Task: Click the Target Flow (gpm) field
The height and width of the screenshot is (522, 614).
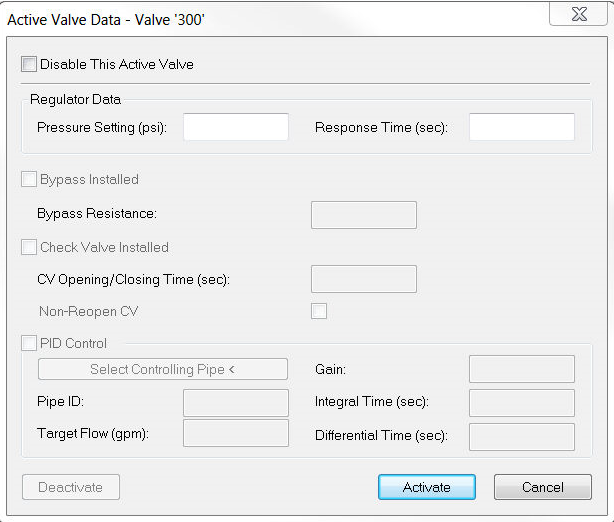Action: [236, 433]
